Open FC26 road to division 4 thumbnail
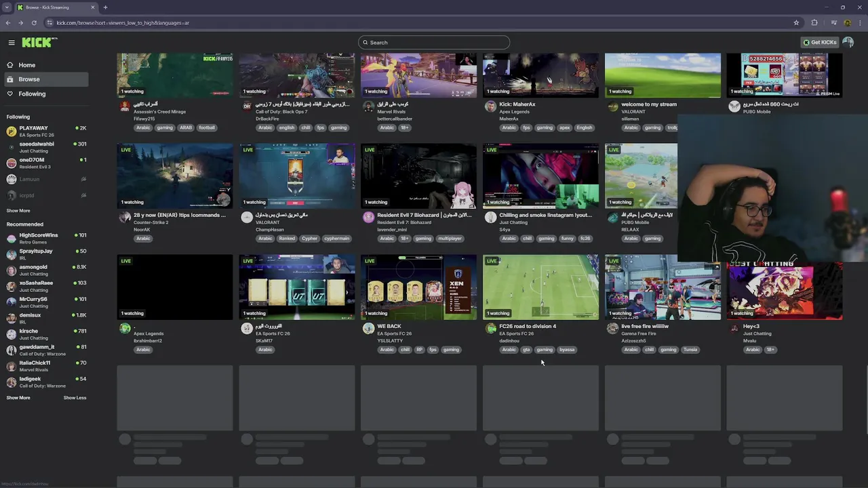868x488 pixels. coord(540,287)
